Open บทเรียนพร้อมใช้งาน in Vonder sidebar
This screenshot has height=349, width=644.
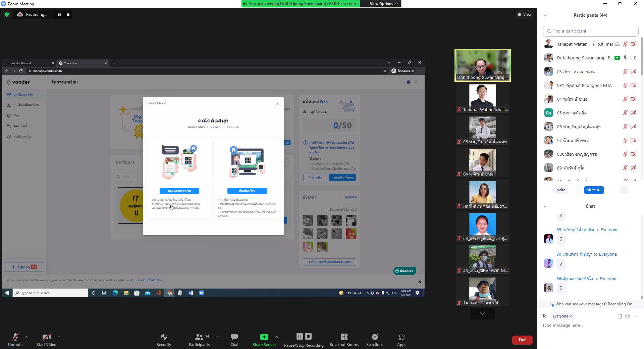click(x=23, y=105)
